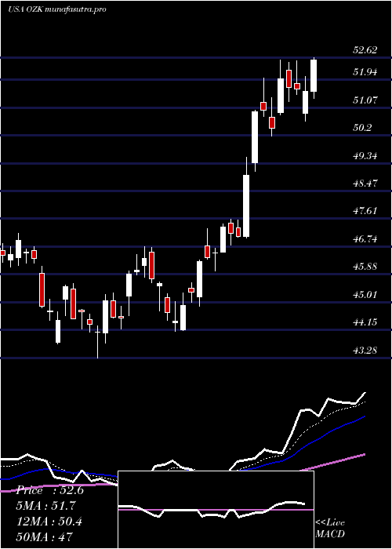
Task: Click the tall white candle crossing 48.47
Action: click(x=246, y=205)
